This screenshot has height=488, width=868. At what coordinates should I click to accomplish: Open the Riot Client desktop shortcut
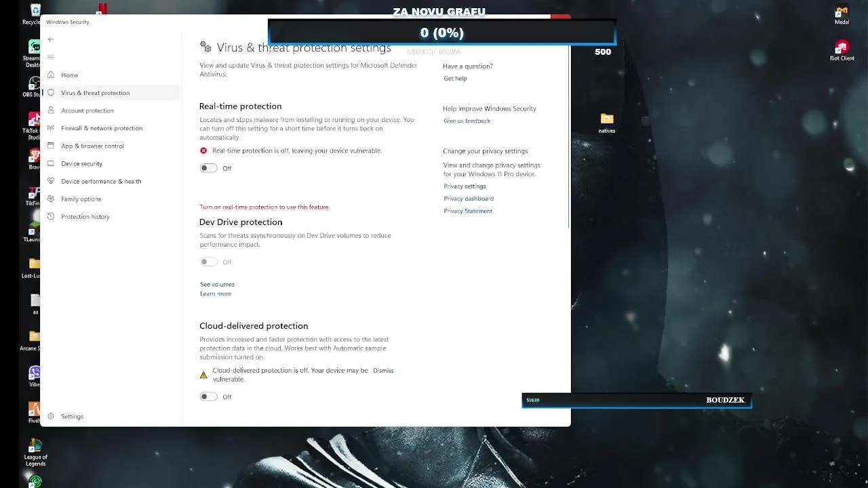[842, 51]
